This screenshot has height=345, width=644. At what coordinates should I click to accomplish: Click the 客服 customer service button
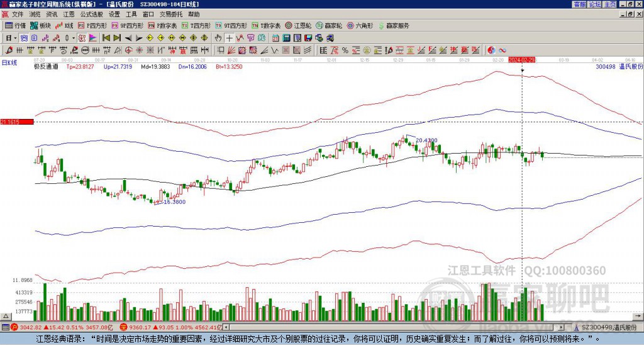[579, 4]
